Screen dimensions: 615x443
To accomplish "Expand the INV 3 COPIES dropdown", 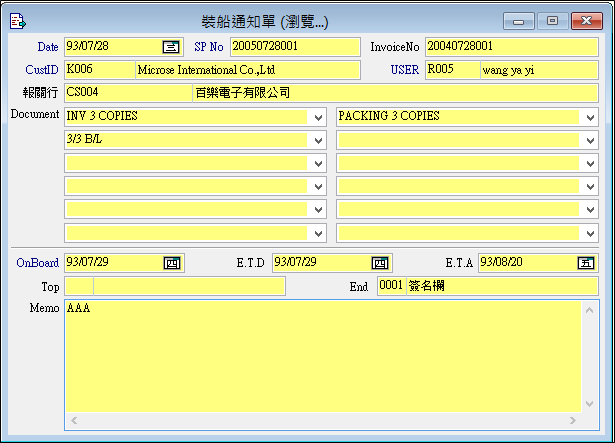I will click(x=318, y=117).
